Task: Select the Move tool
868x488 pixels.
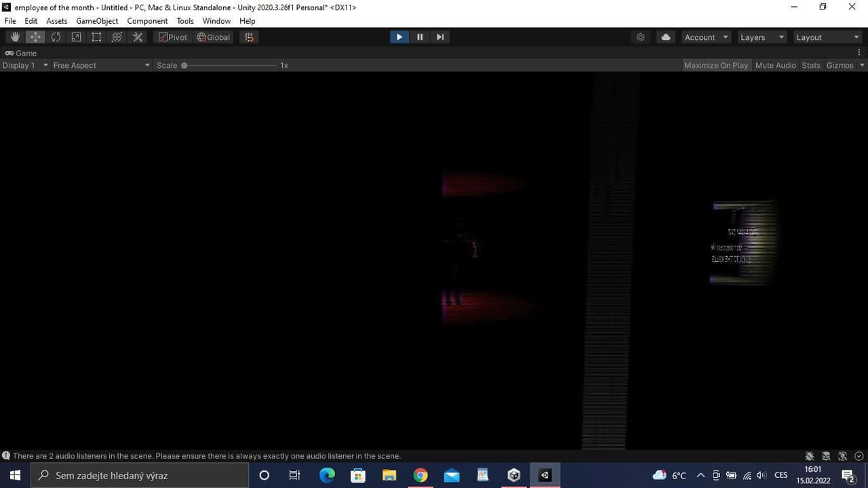Action: tap(35, 37)
